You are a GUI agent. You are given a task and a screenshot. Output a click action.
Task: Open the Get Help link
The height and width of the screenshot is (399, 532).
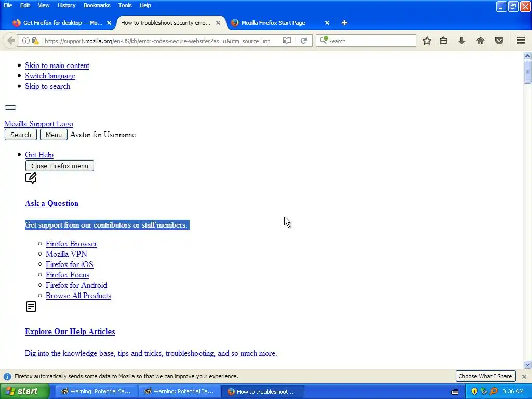[x=39, y=155]
